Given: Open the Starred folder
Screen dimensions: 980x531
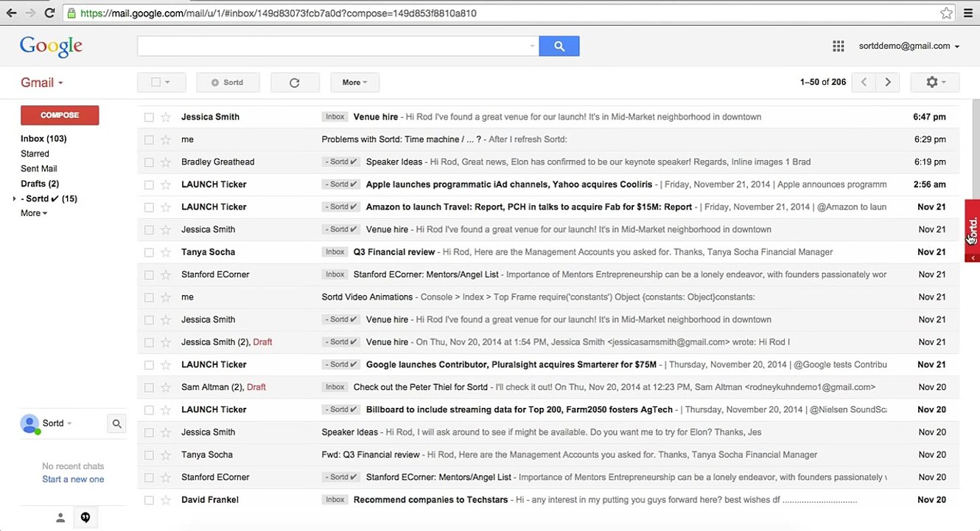Looking at the screenshot, I should tap(35, 153).
